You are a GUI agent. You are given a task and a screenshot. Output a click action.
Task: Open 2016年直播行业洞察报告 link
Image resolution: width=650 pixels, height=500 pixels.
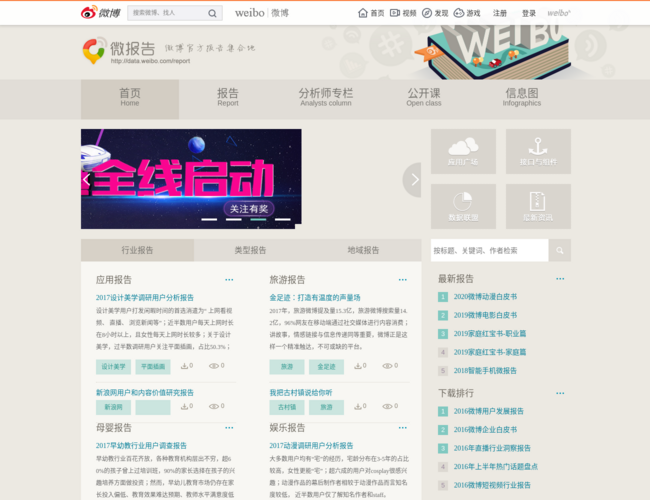(x=492, y=448)
